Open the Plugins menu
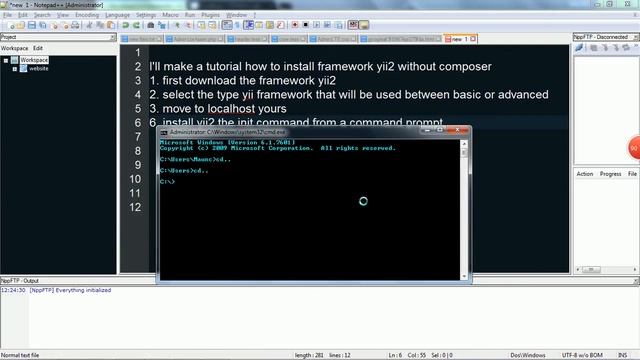Image resolution: width=640 pixels, height=360 pixels. (211, 15)
